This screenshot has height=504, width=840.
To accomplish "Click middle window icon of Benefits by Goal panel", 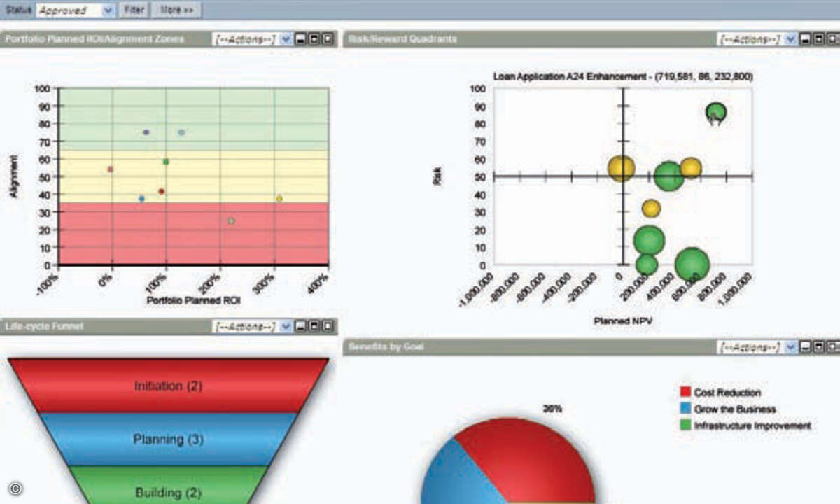I will 819,347.
